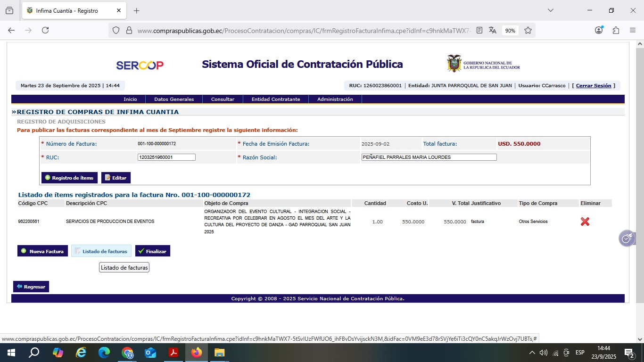Open the reader view icon in address bar

[479, 30]
